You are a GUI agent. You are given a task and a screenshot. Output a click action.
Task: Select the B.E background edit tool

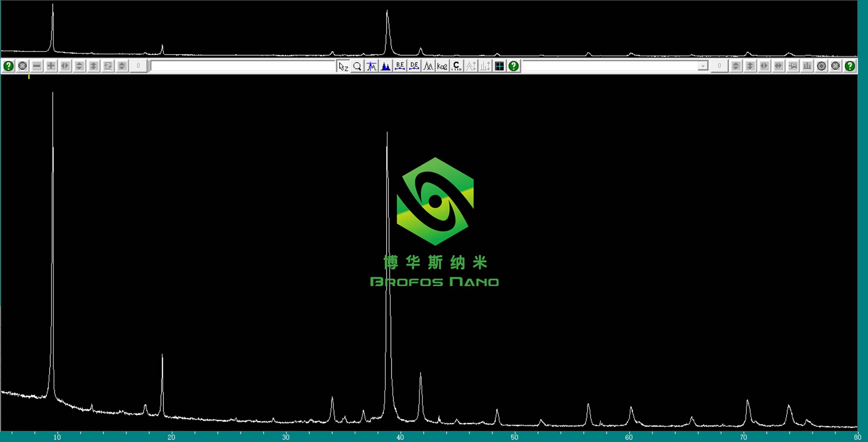pyautogui.click(x=400, y=66)
